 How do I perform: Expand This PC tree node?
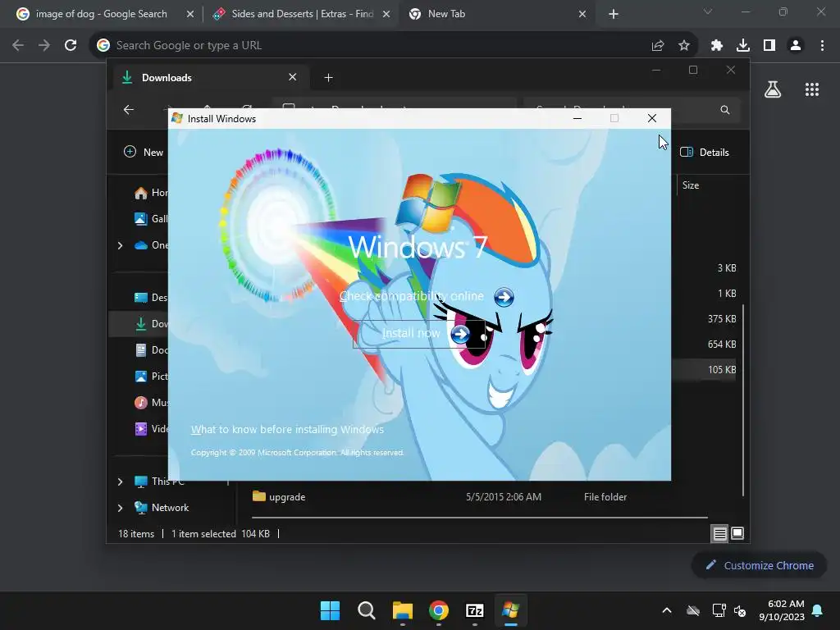pyautogui.click(x=120, y=482)
